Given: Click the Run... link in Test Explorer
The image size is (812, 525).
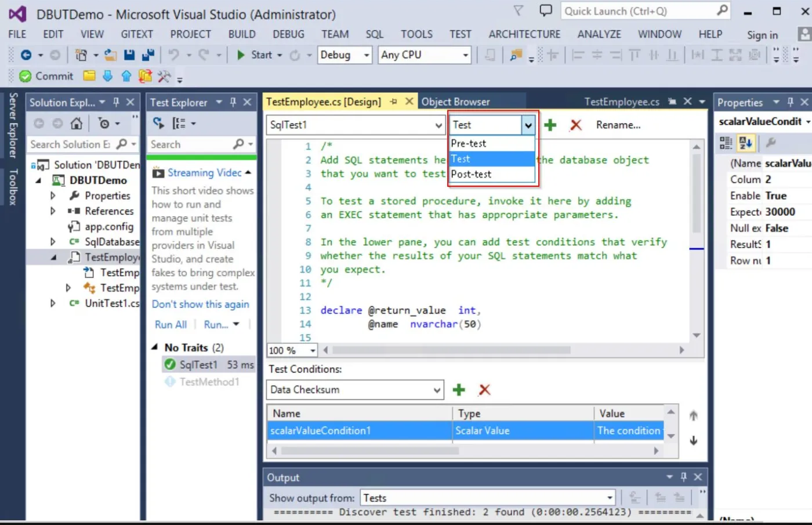Looking at the screenshot, I should click(x=216, y=324).
